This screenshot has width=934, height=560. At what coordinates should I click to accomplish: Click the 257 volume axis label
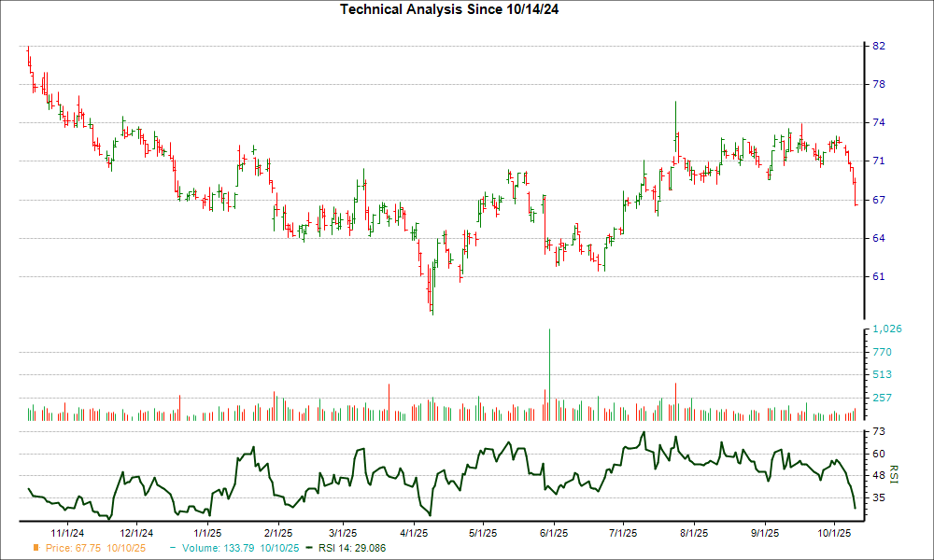882,398
